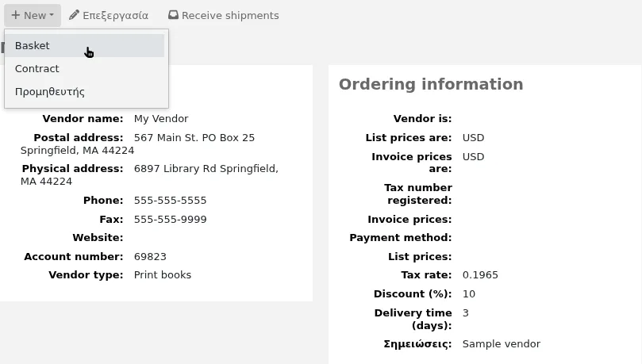This screenshot has height=364, width=642.
Task: Click delivery time value 3
Action: [466, 313]
